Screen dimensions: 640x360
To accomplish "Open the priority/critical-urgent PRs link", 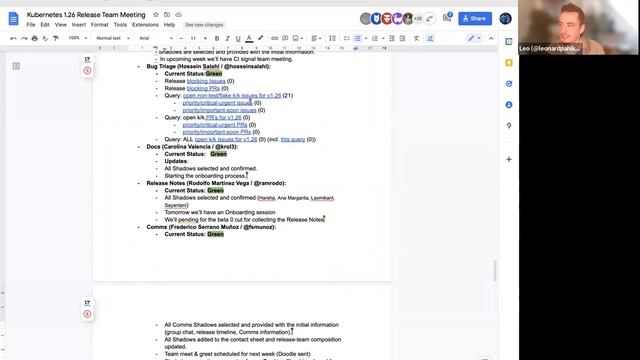I will tap(215, 125).
